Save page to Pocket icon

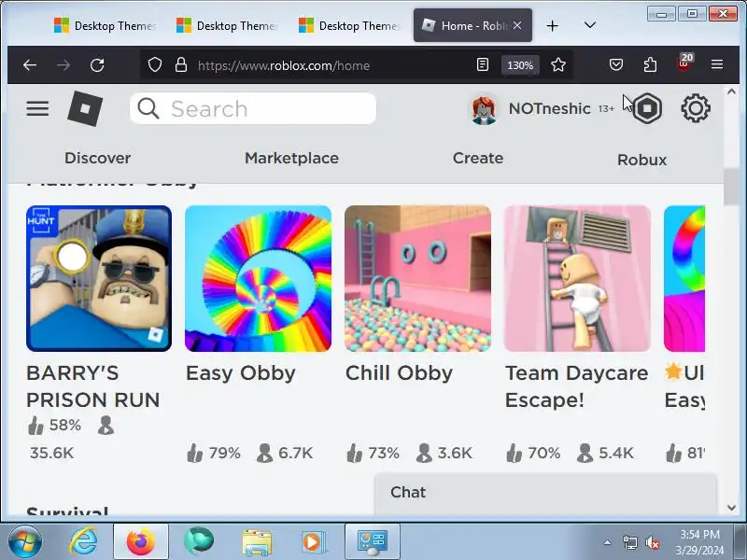[x=616, y=64]
